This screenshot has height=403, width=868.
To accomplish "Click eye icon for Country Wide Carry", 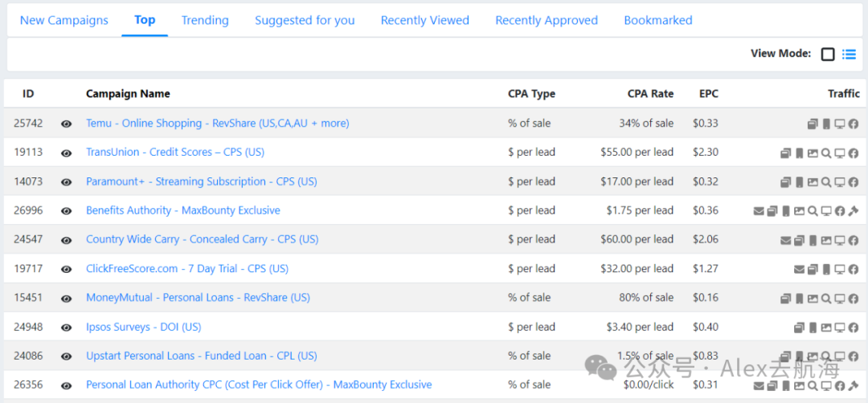I will tap(67, 241).
